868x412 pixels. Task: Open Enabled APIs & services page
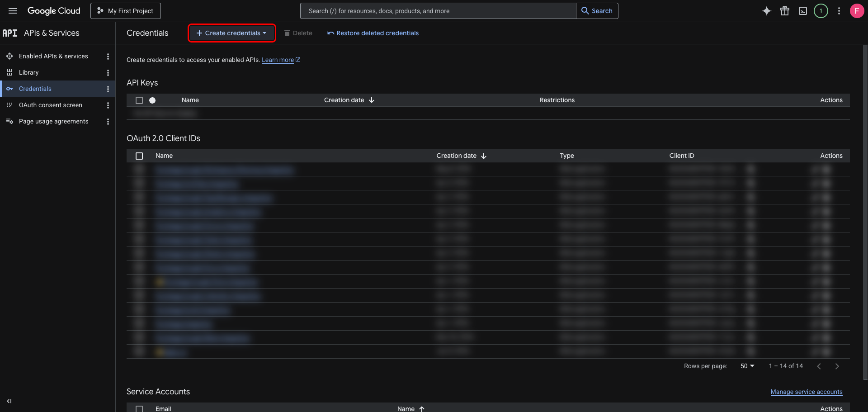[x=53, y=56]
